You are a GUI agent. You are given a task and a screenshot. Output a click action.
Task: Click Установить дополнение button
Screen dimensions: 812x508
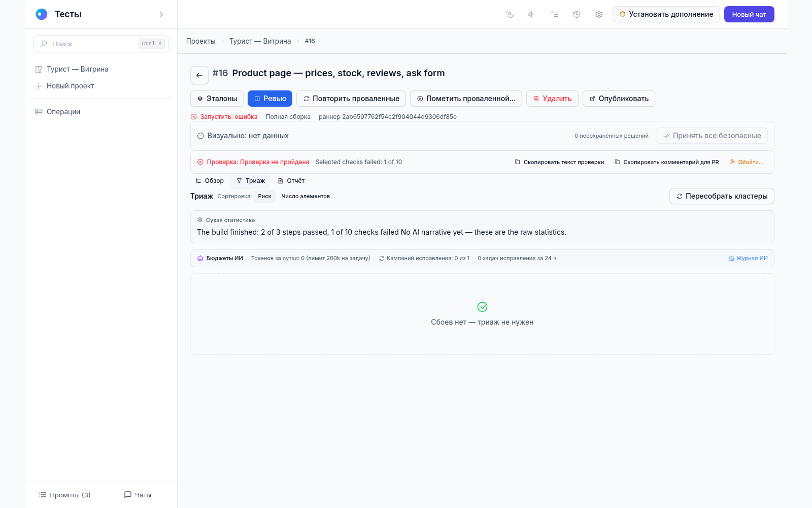666,14
